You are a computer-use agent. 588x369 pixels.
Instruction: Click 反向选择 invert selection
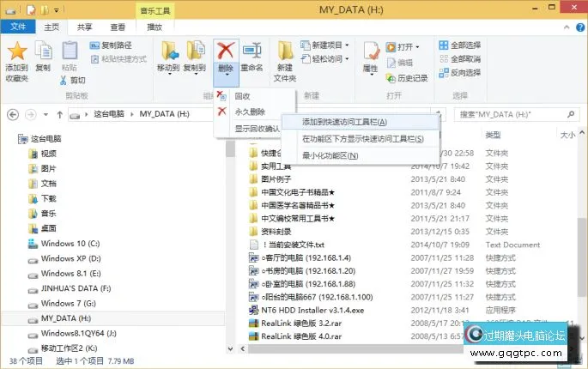coord(460,72)
